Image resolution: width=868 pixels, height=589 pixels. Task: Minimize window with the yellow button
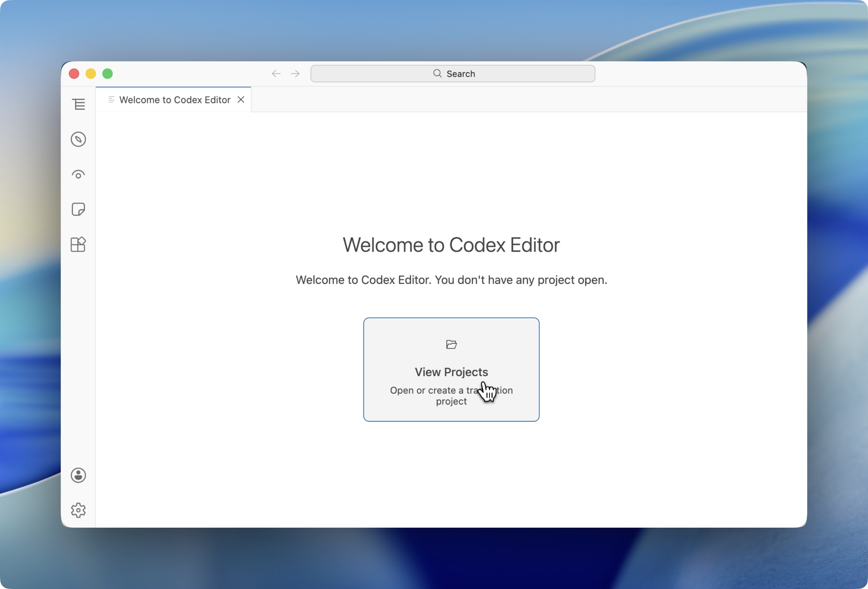coord(91,73)
